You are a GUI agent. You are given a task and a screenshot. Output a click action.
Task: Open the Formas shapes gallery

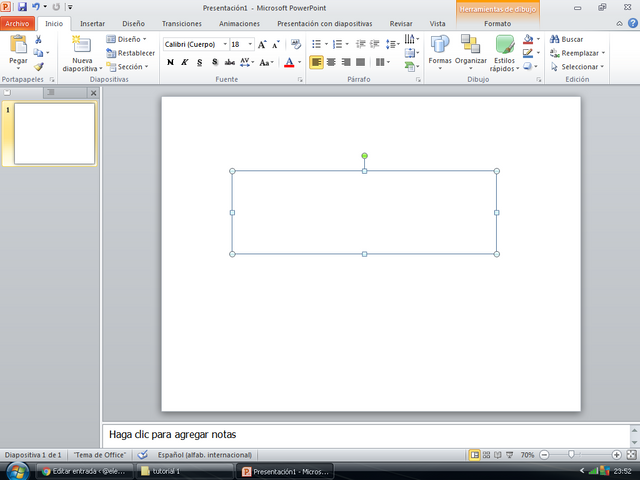(x=440, y=52)
